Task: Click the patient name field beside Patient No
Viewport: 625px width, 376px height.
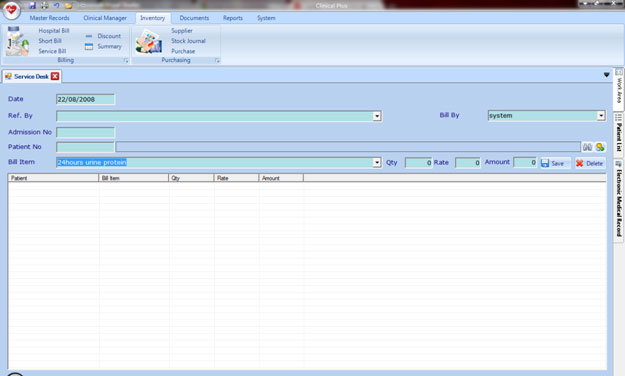Action: coord(348,147)
